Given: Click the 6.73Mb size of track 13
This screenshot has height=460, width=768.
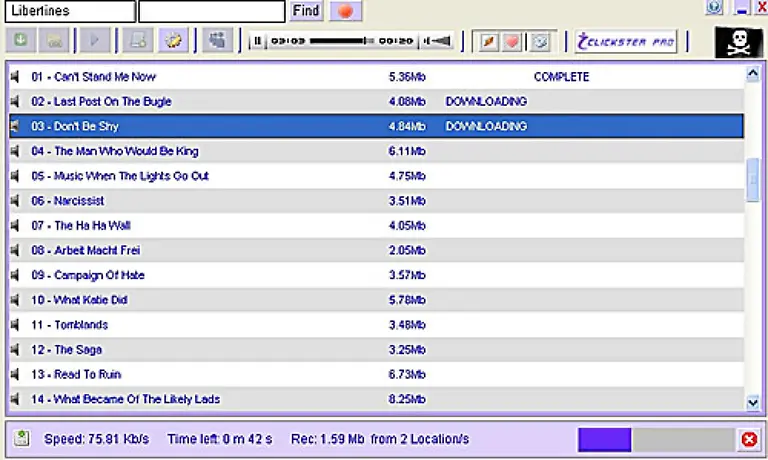Looking at the screenshot, I should pos(407,374).
